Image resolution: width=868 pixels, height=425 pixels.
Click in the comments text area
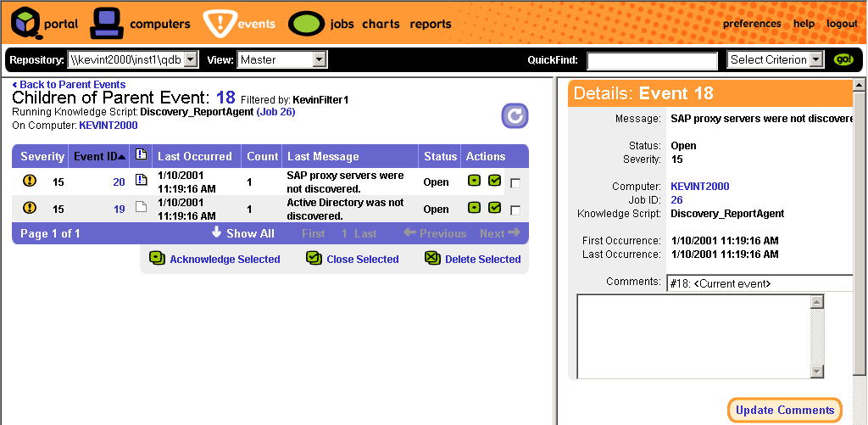pos(693,336)
